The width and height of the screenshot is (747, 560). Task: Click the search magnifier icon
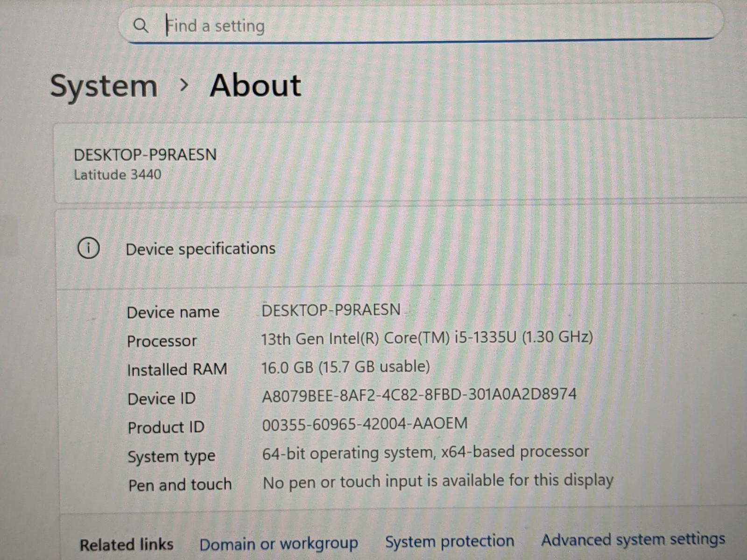coord(141,25)
